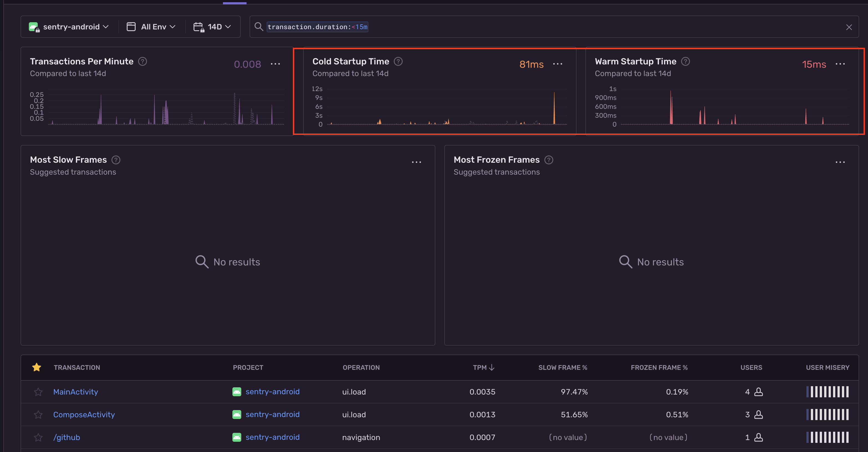Click help icon beside Transactions Per Minute
This screenshot has width=868, height=452.
(x=143, y=61)
